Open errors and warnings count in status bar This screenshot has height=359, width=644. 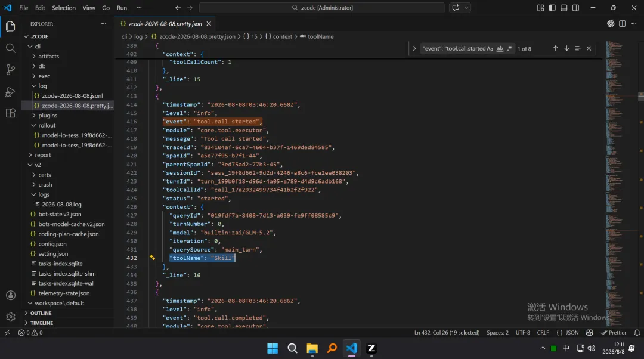point(30,333)
